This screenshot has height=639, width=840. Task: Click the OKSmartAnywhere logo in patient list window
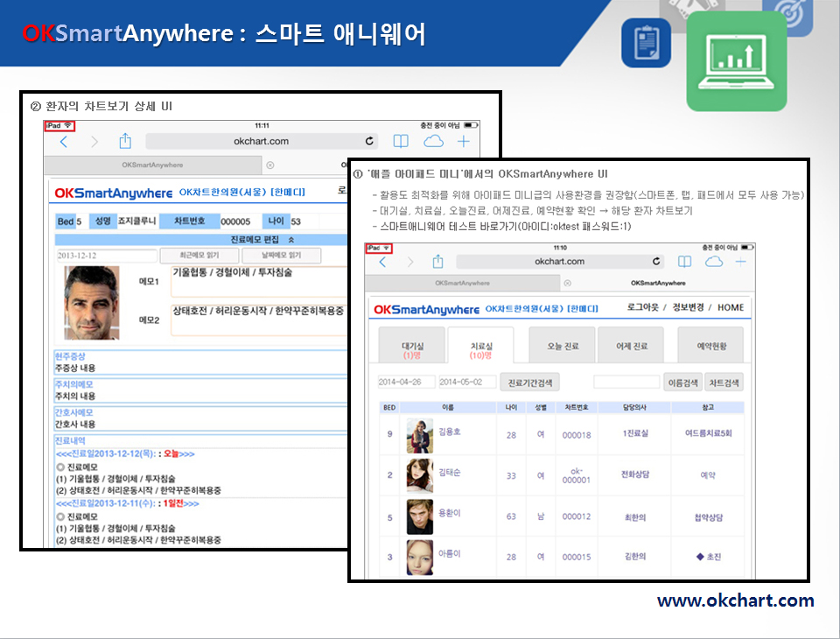426,309
